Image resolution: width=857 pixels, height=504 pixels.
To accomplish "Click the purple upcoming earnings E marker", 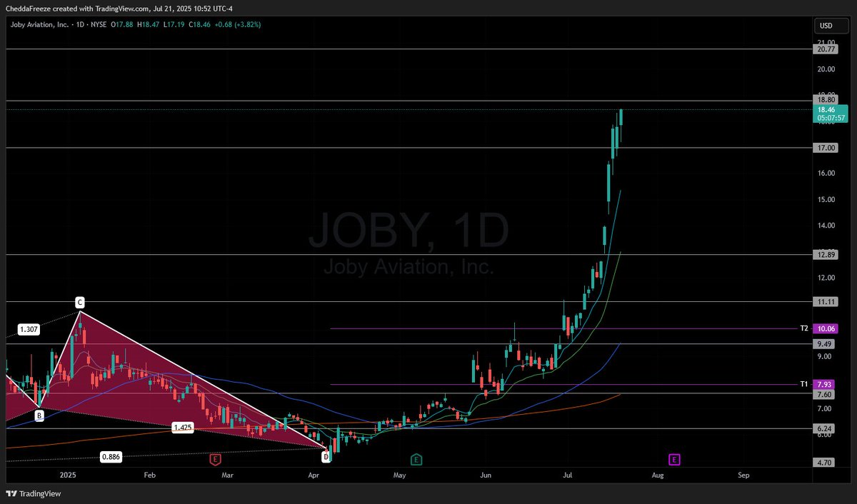I will (x=673, y=459).
